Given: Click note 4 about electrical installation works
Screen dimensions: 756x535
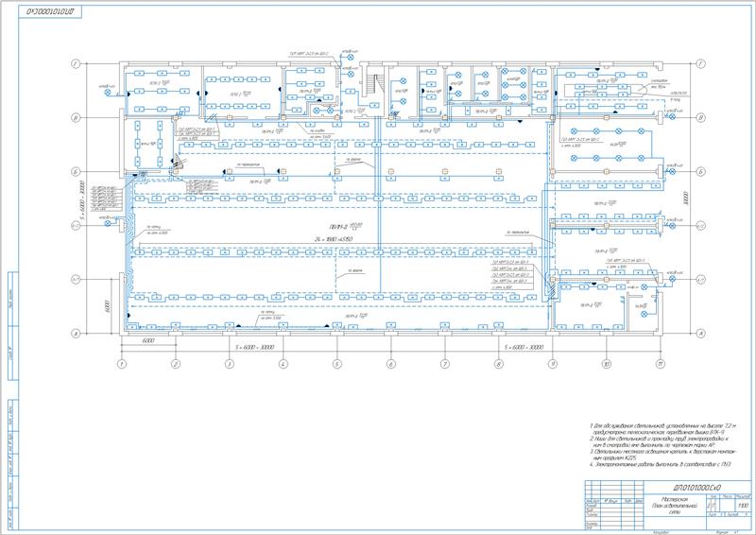Looking at the screenshot, I should click(661, 464).
